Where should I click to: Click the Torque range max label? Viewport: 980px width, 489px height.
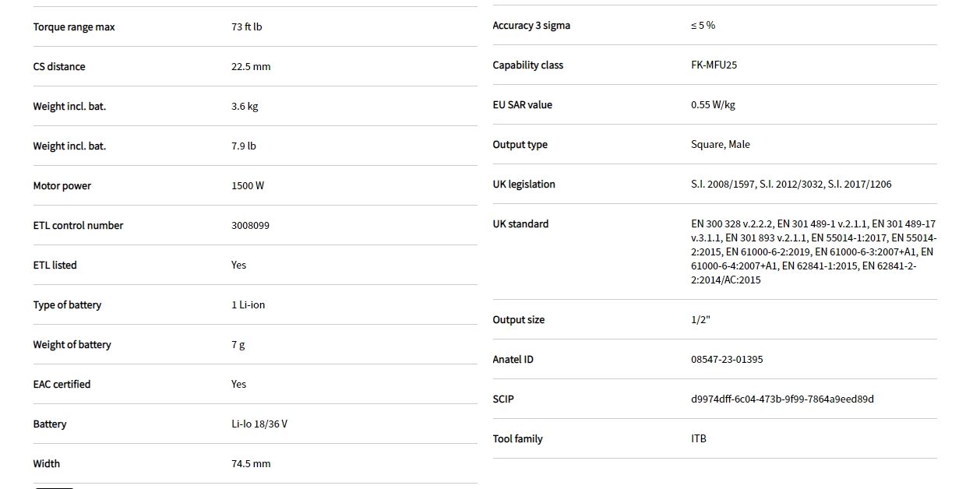click(x=74, y=27)
